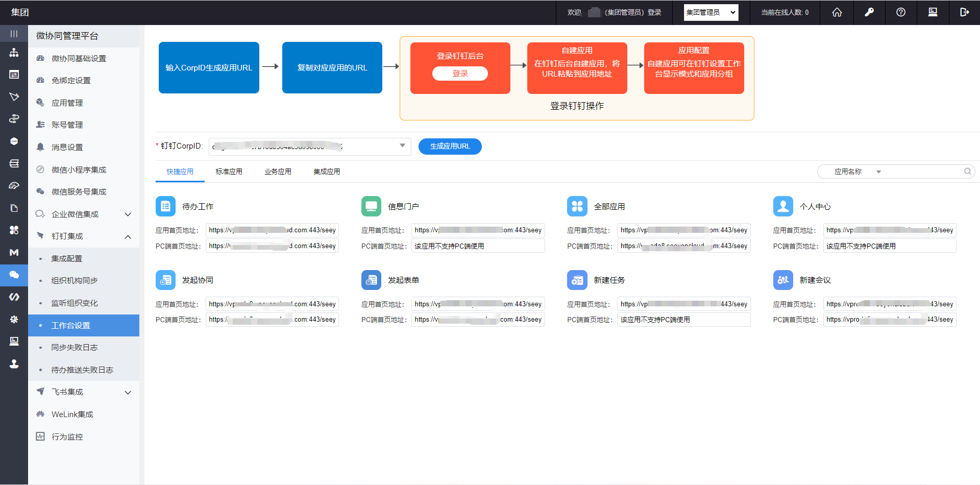Open the 集团管理员 role dropdown
Screen dimensions: 980x485
point(711,12)
